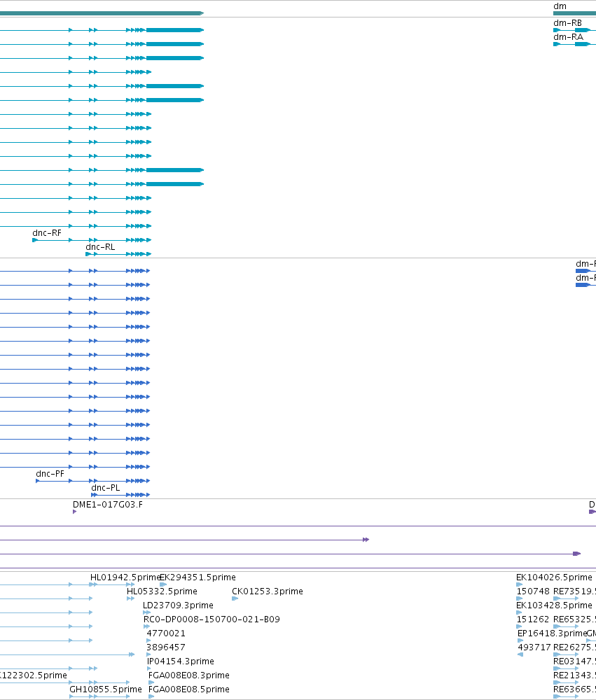Click the dm-RA transcript label

point(568,37)
